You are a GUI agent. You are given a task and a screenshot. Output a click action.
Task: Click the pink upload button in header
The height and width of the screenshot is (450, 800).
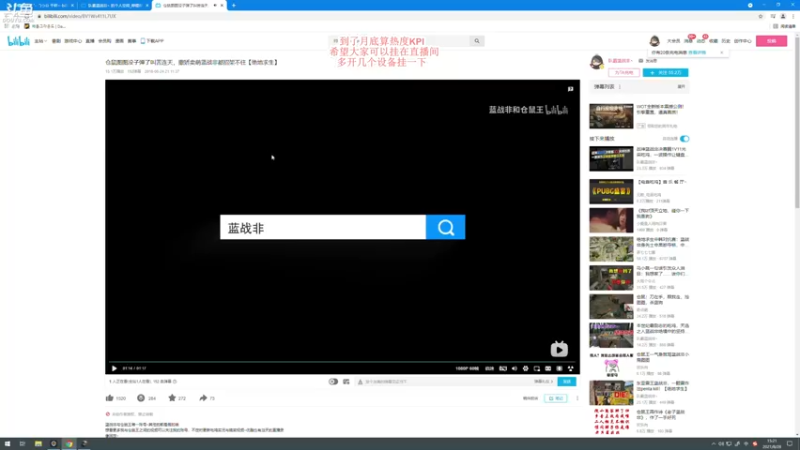771,41
